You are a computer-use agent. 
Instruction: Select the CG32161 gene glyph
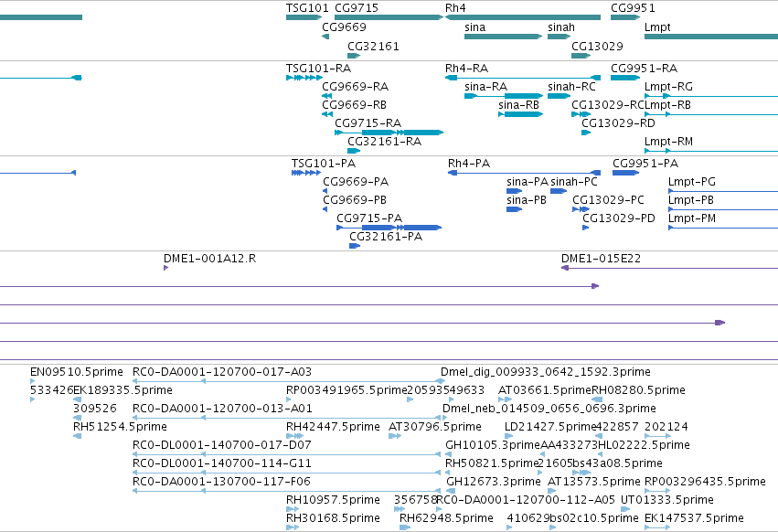tap(354, 56)
